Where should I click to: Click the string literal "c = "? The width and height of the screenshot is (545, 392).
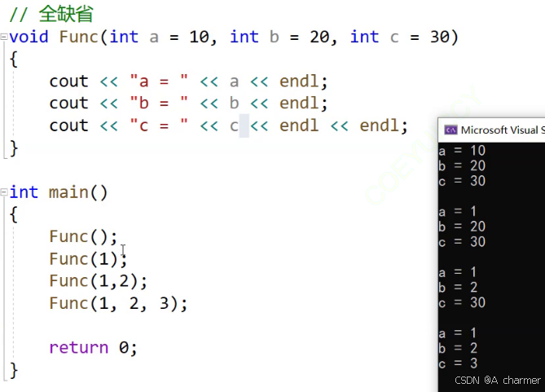(x=159, y=126)
